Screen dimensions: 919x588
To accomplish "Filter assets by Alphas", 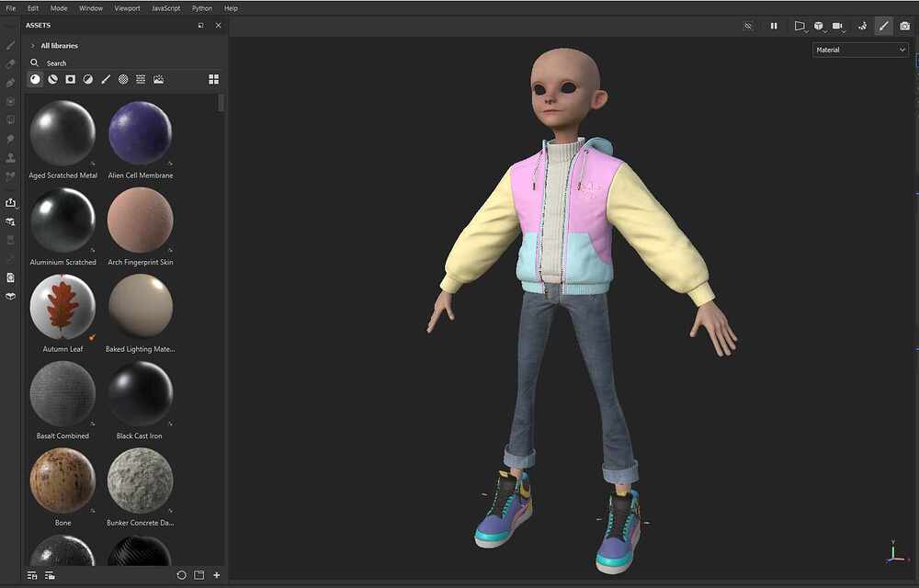I will [x=123, y=79].
